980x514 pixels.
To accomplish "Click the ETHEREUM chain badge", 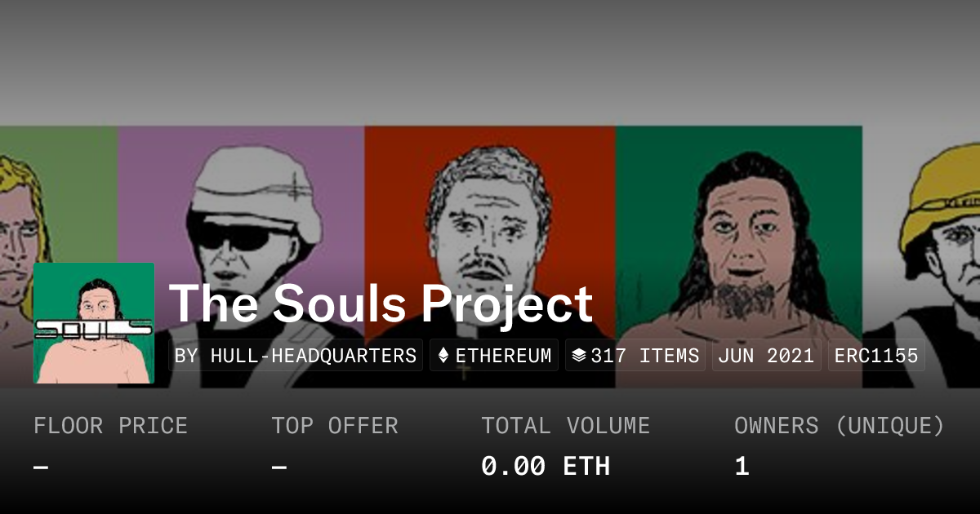I will pyautogui.click(x=494, y=356).
